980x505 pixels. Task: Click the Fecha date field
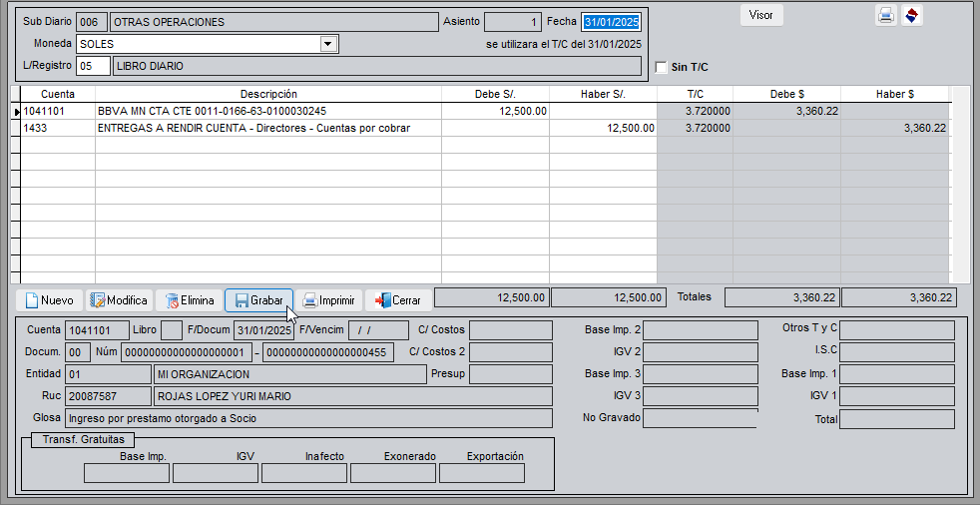(611, 22)
